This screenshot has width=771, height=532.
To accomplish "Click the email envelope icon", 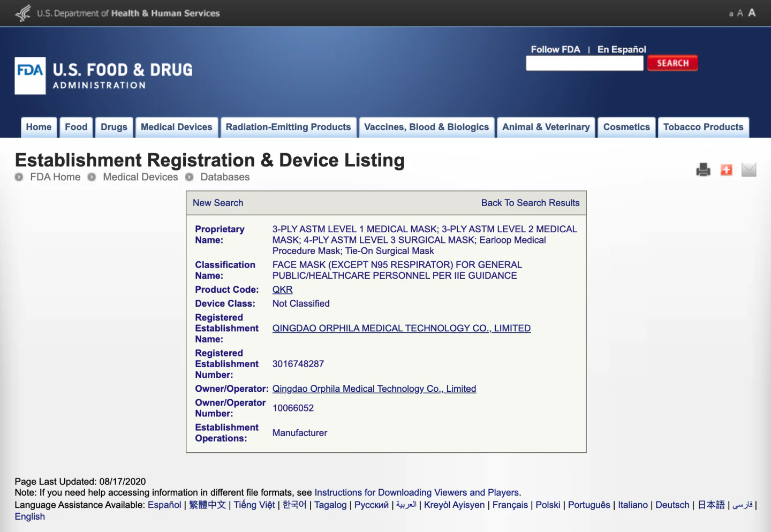I will click(749, 170).
